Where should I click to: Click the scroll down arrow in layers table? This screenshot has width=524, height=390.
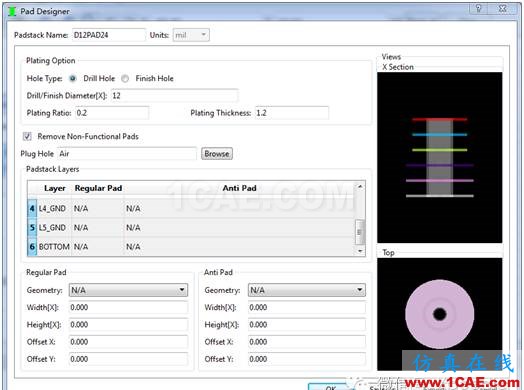[360, 250]
